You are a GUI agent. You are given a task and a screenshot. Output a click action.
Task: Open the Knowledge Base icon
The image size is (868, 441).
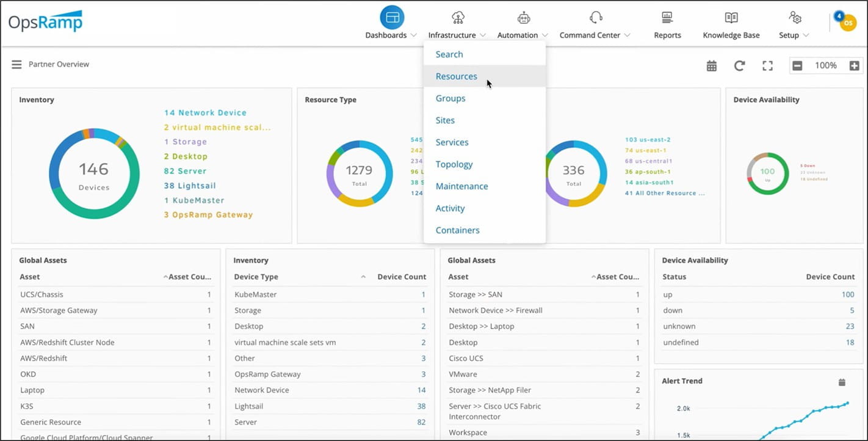tap(730, 18)
